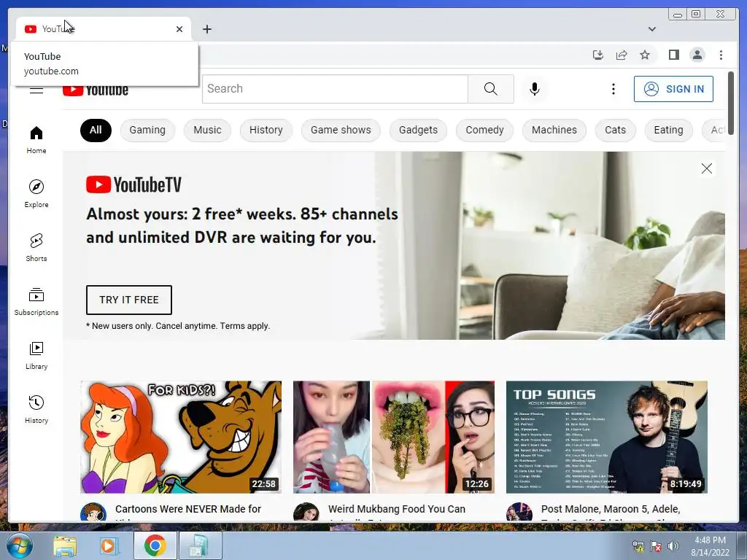This screenshot has height=560, width=747.
Task: Open Chrome profile avatar menu
Action: click(x=697, y=55)
